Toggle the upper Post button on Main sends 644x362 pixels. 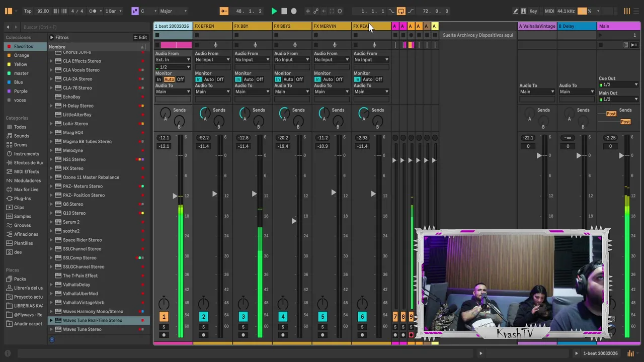(611, 114)
